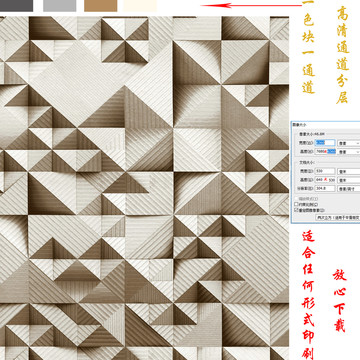This screenshot has width=360, height=360.
Task: Toggle the Resample Image checkbox
Action: tap(296, 210)
